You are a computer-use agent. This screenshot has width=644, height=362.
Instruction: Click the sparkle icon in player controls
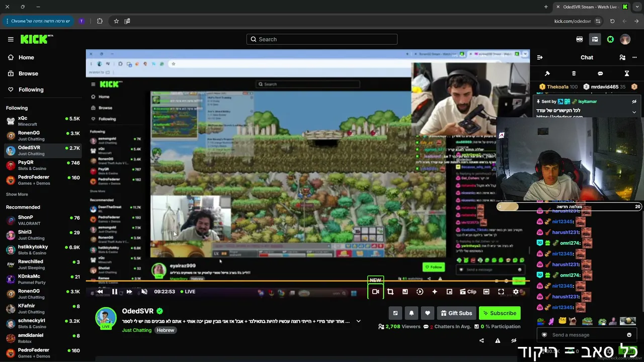tap(435, 292)
